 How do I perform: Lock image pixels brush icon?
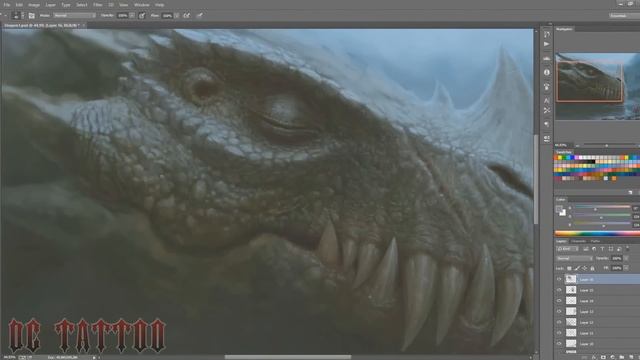(x=577, y=268)
